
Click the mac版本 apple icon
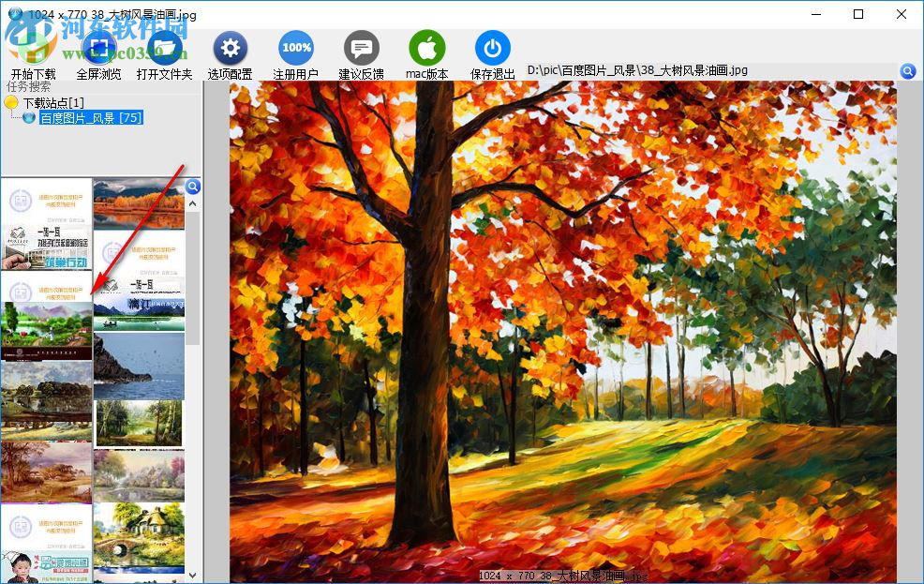click(427, 48)
